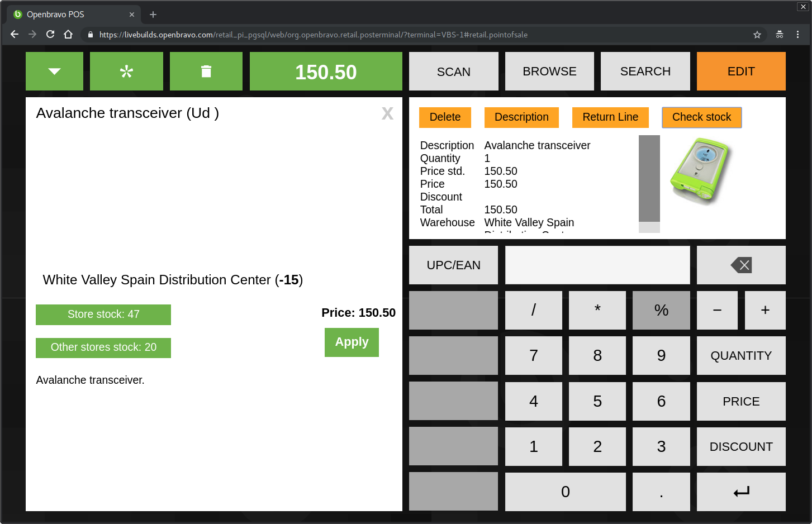Click the Apply button

click(352, 342)
